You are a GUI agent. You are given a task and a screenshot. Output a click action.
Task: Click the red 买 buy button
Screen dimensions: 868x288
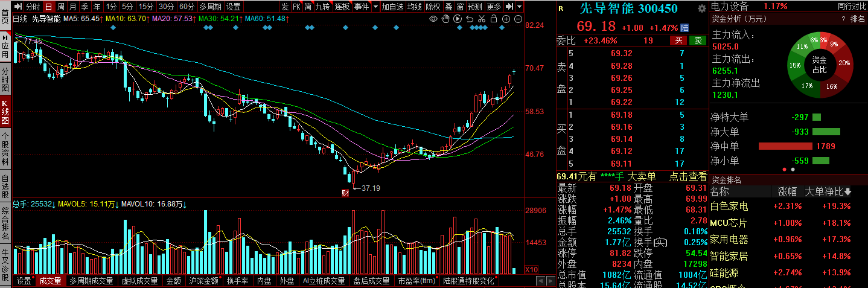click(678, 40)
